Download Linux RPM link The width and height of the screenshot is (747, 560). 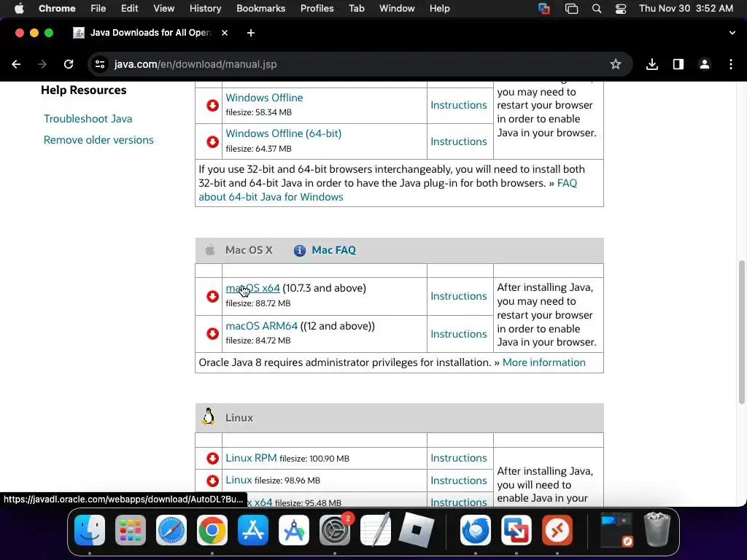pos(251,458)
